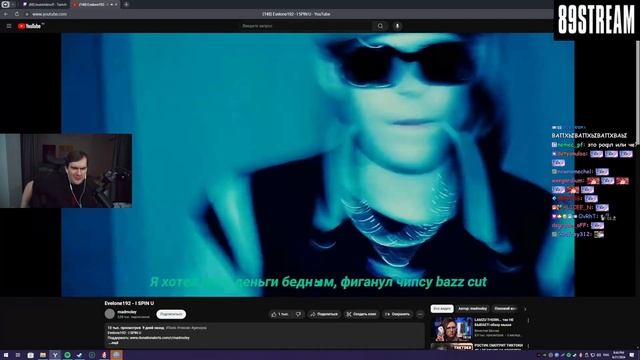Viewport: 640px width, 360px height.
Task: Go to the YouTube home logo
Action: pyautogui.click(x=29, y=26)
